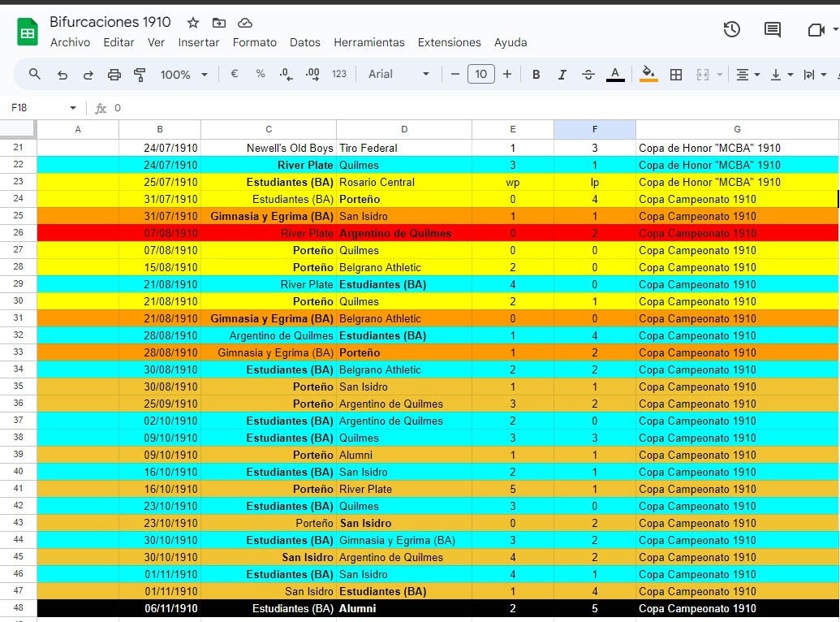This screenshot has height=622, width=840.
Task: Open the Herramientas menu
Action: point(369,42)
